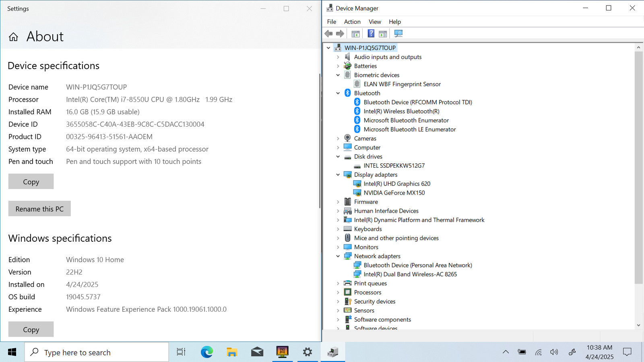Click the fingerprint icon beside ELAN WBF Fingerprint Sensor
The height and width of the screenshot is (362, 644).
click(x=357, y=84)
